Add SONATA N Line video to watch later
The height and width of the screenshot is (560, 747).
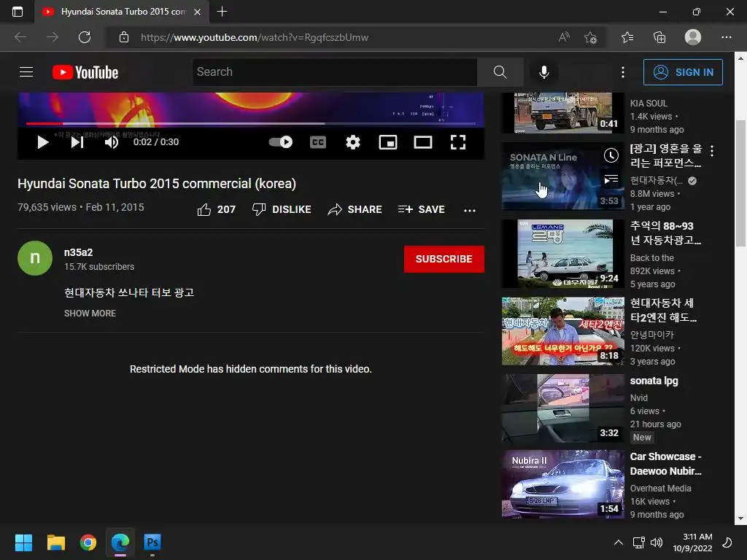[x=611, y=155]
